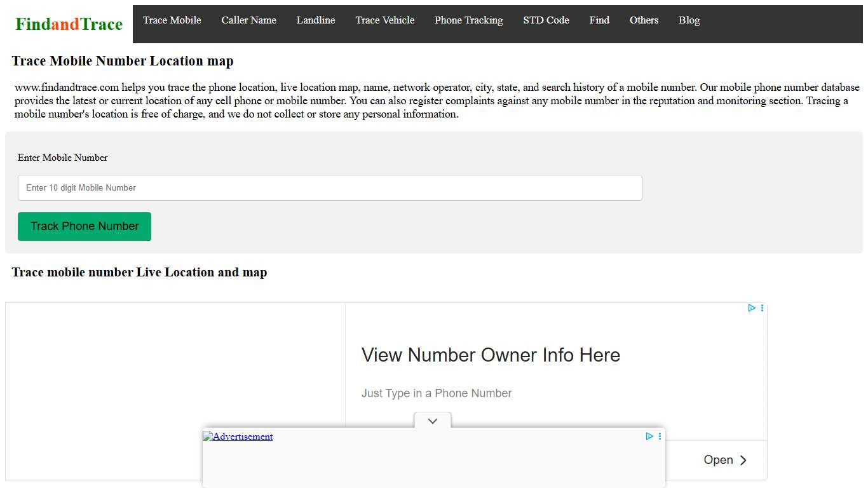Click the AdChoices triangle on the bottom ad

(649, 437)
